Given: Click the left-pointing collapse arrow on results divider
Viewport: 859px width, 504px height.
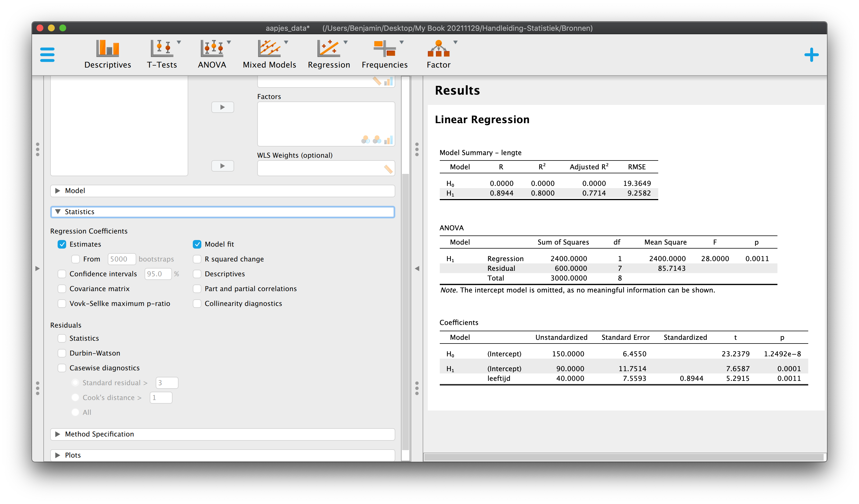Looking at the screenshot, I should coord(417,269).
